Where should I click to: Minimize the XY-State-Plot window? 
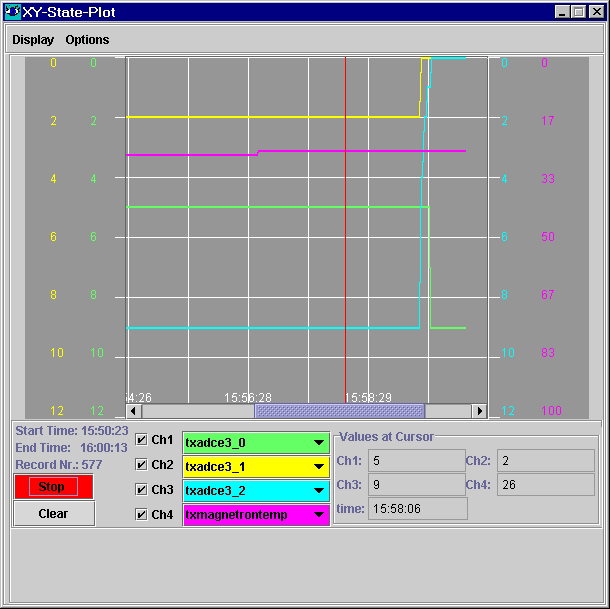(x=562, y=12)
